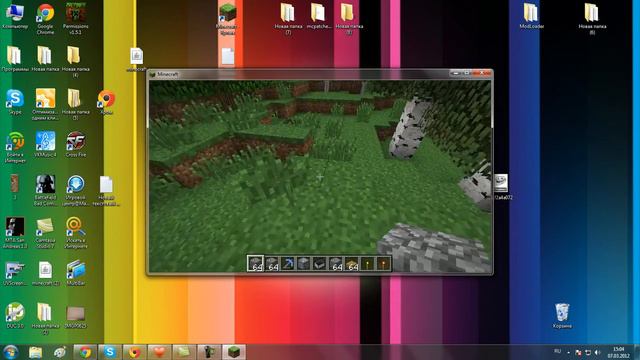Click the Minecraft block taskbar button
Screen dimensions: 640x360
(234, 352)
